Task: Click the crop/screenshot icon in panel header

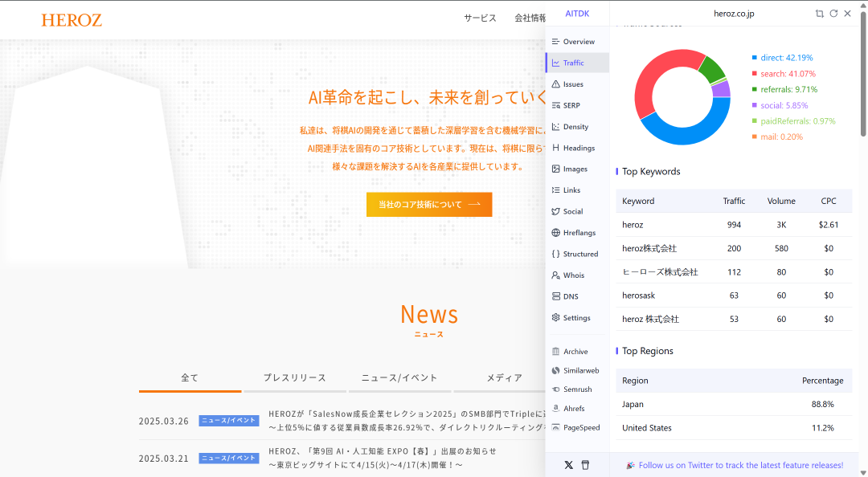Action: click(x=820, y=14)
